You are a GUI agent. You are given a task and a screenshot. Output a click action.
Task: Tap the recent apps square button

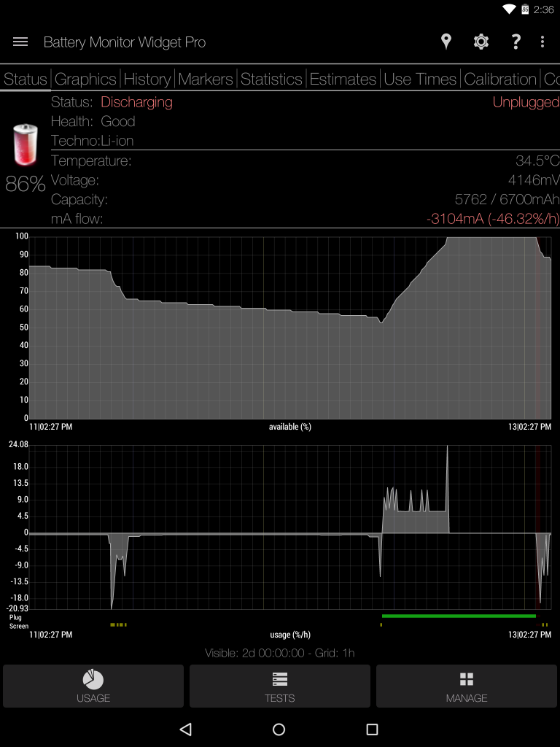(x=372, y=729)
